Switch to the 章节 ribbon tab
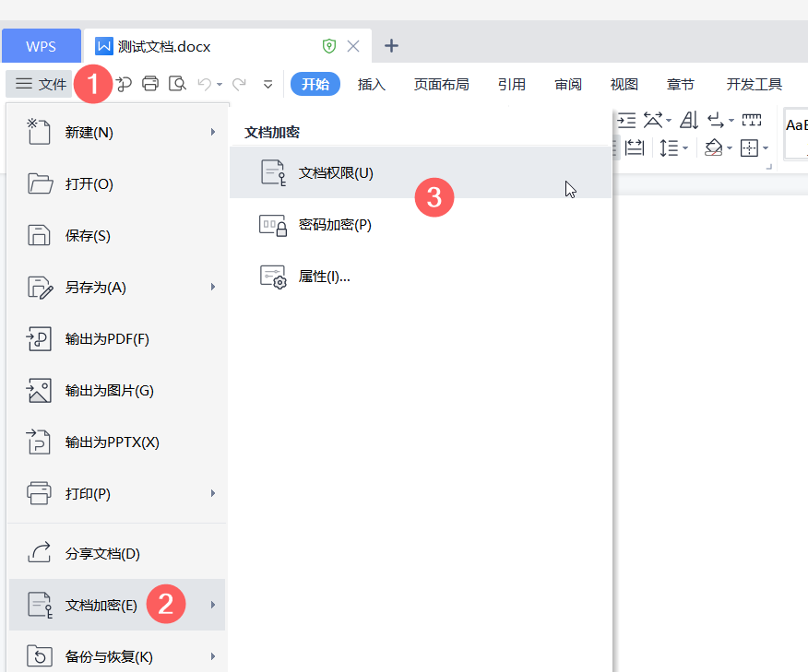The image size is (808, 672). pos(680,84)
